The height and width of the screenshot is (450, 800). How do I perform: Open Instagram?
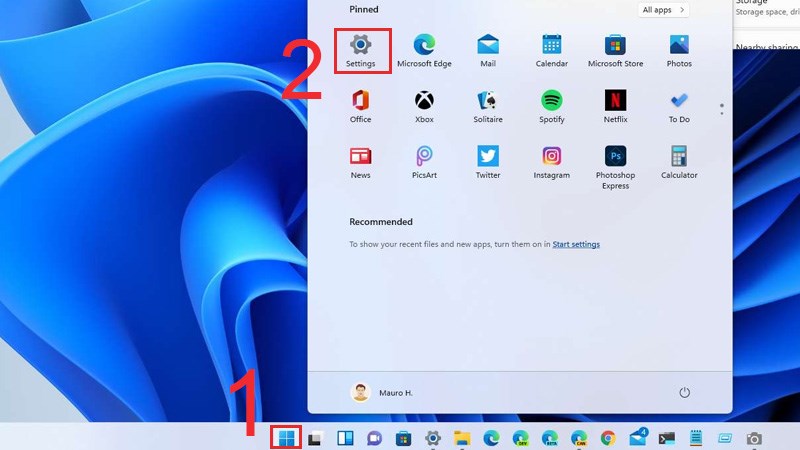click(552, 163)
